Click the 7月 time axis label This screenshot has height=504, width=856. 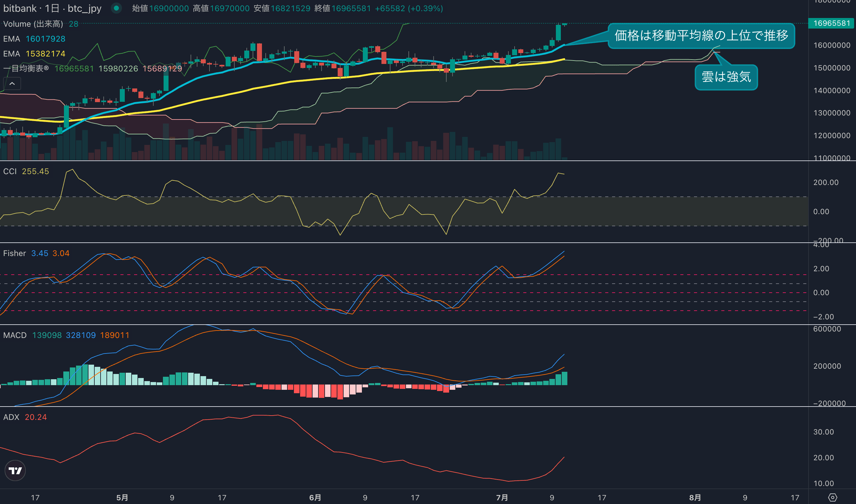click(502, 497)
